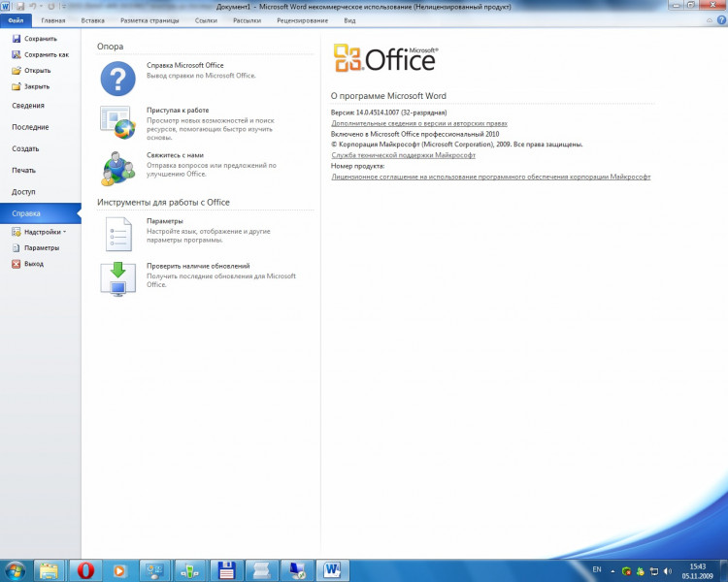This screenshot has height=582, width=728.
Task: Click the Help question mark near ribbon
Action: click(x=721, y=20)
